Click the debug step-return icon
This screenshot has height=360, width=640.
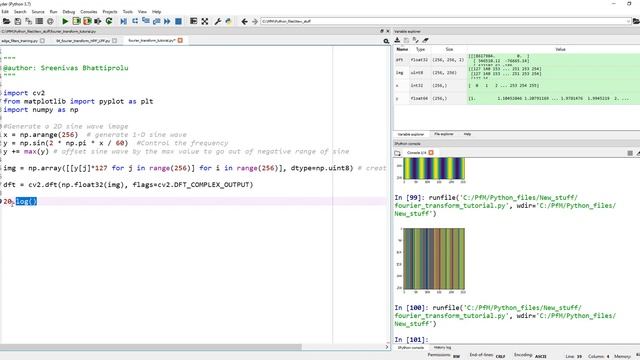156,21
